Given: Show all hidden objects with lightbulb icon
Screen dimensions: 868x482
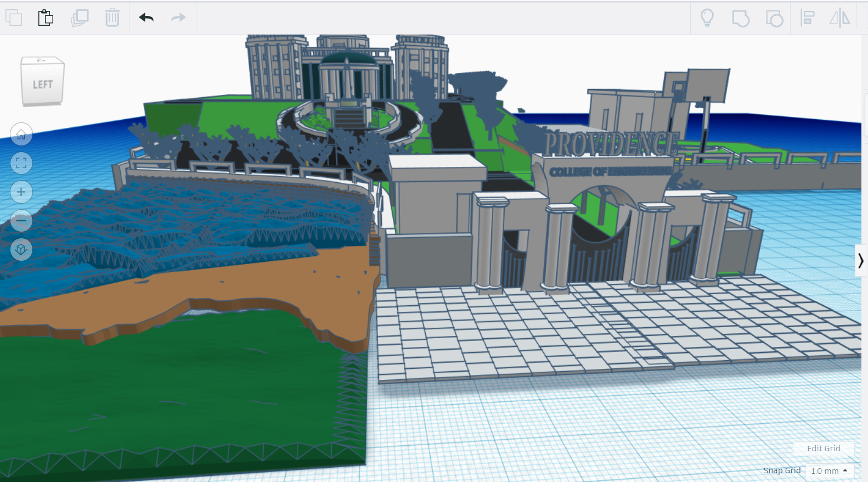Looking at the screenshot, I should [707, 18].
